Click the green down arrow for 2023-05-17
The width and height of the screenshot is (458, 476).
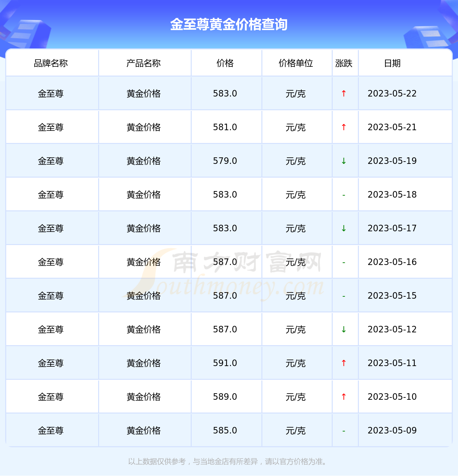click(x=344, y=228)
